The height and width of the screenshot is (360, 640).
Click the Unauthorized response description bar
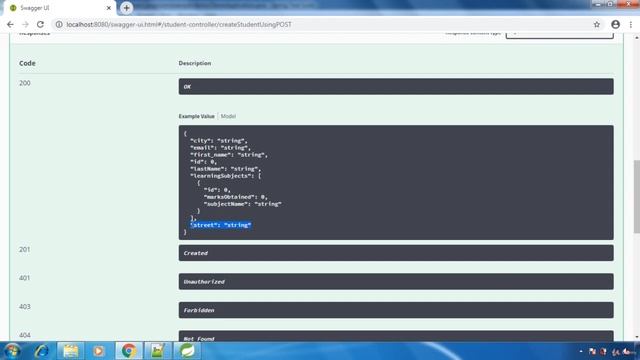396,282
